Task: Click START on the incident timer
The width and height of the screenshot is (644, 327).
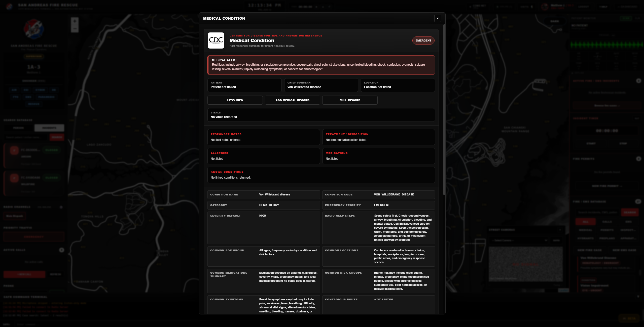Action: point(591,144)
